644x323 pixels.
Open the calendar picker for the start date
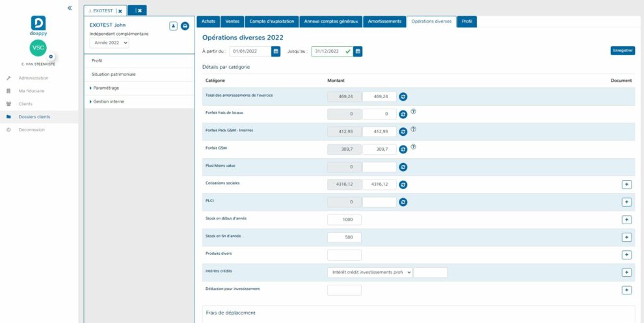coord(276,51)
